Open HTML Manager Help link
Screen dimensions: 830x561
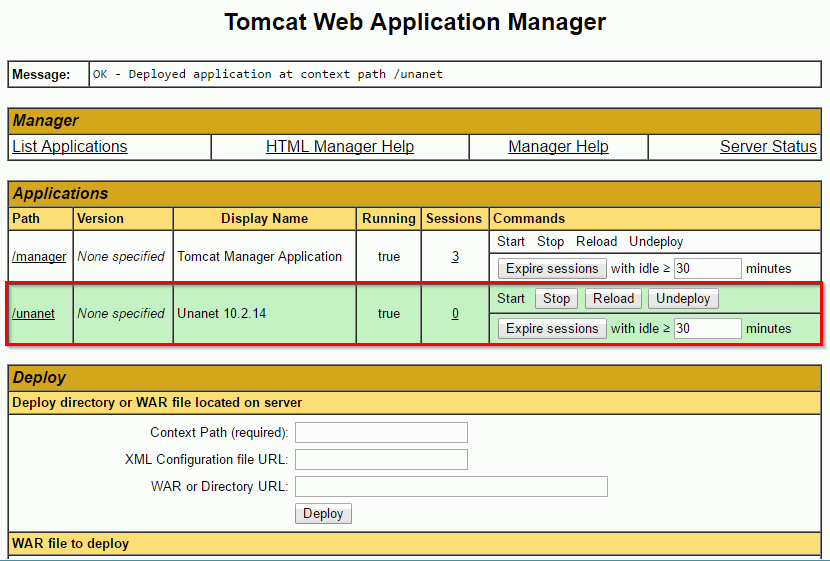pyautogui.click(x=339, y=147)
